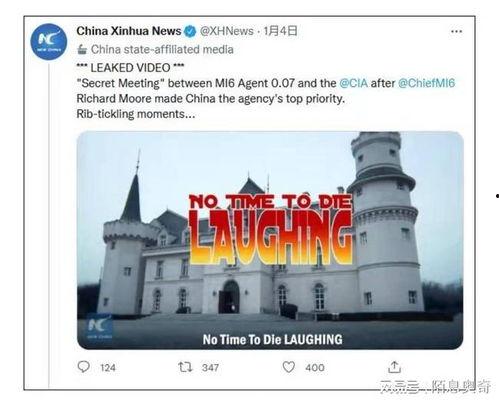Click the NC logo watermark in video
The image size is (499, 401).
(x=99, y=327)
